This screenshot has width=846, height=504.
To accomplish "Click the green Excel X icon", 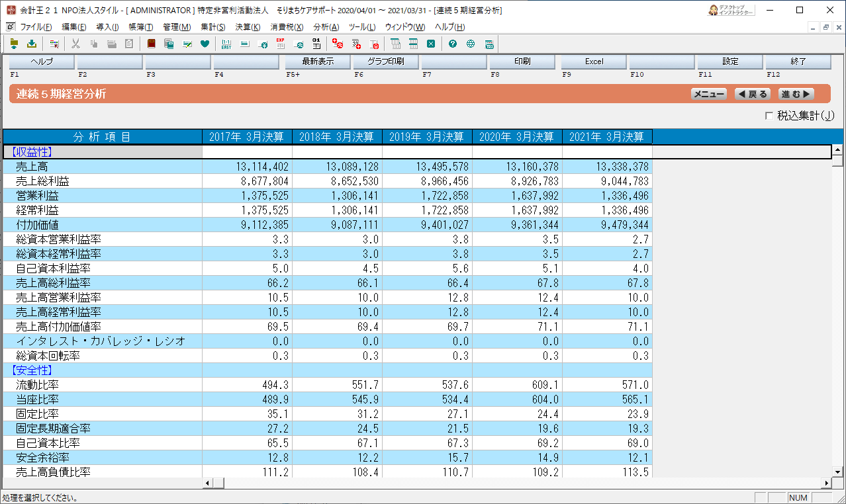I will [431, 44].
